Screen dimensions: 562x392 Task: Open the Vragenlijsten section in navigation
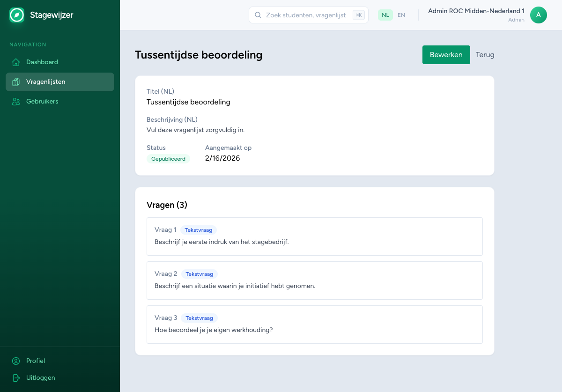tap(45, 81)
